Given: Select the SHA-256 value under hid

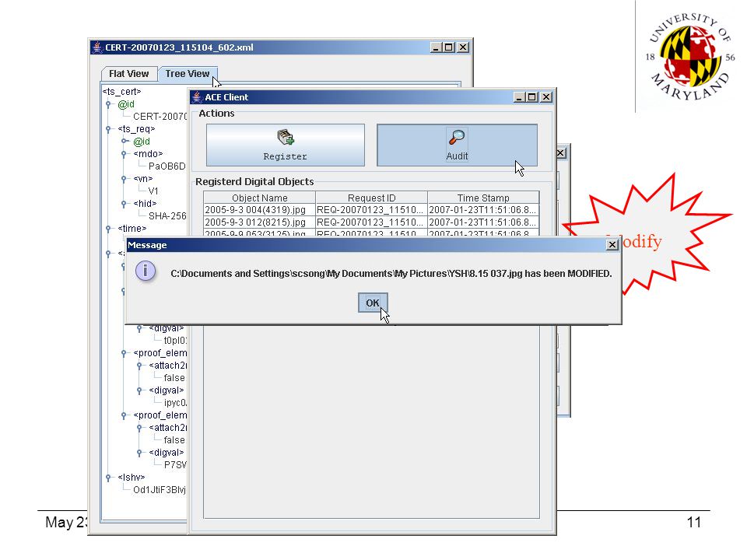Looking at the screenshot, I should (x=167, y=215).
